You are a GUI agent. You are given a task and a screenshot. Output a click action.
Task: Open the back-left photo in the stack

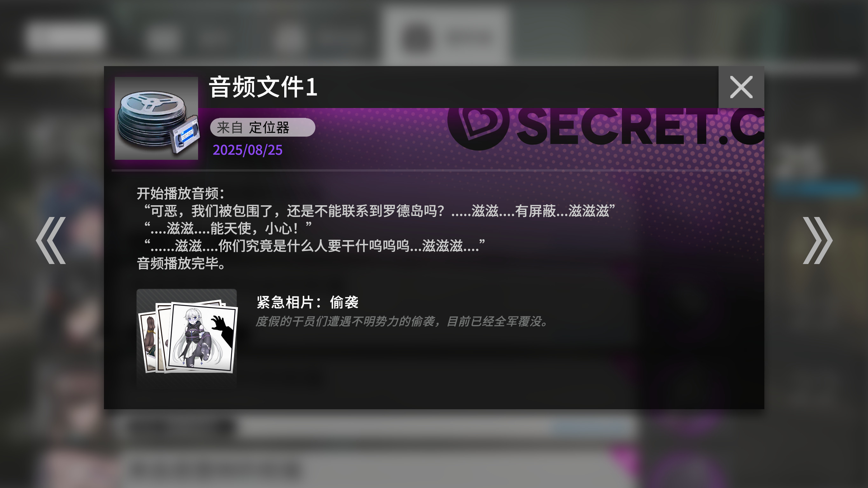pos(148,342)
